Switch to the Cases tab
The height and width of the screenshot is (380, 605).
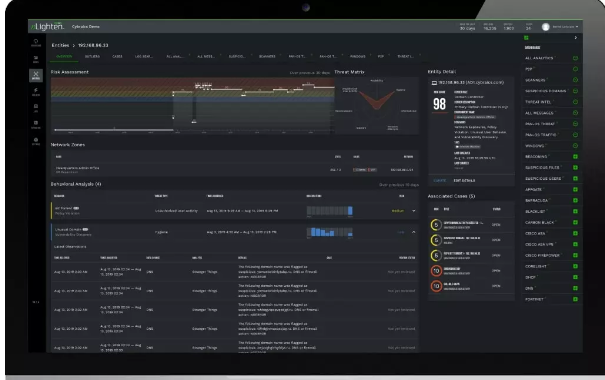(x=117, y=56)
